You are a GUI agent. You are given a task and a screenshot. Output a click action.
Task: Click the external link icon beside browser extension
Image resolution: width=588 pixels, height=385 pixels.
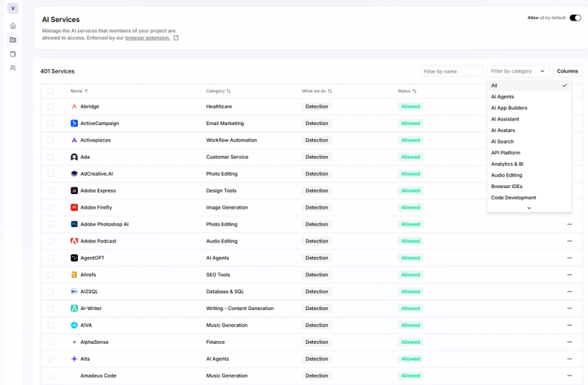[176, 37]
